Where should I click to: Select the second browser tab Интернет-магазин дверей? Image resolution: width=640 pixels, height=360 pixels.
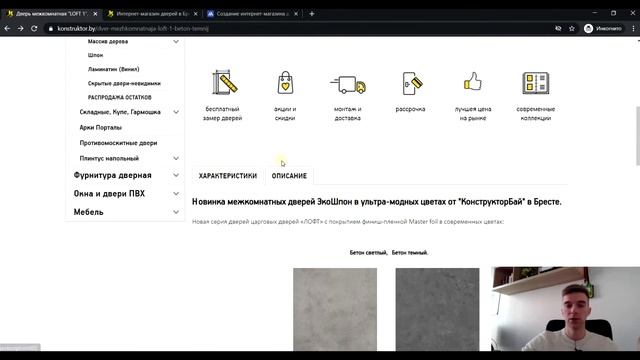151,14
